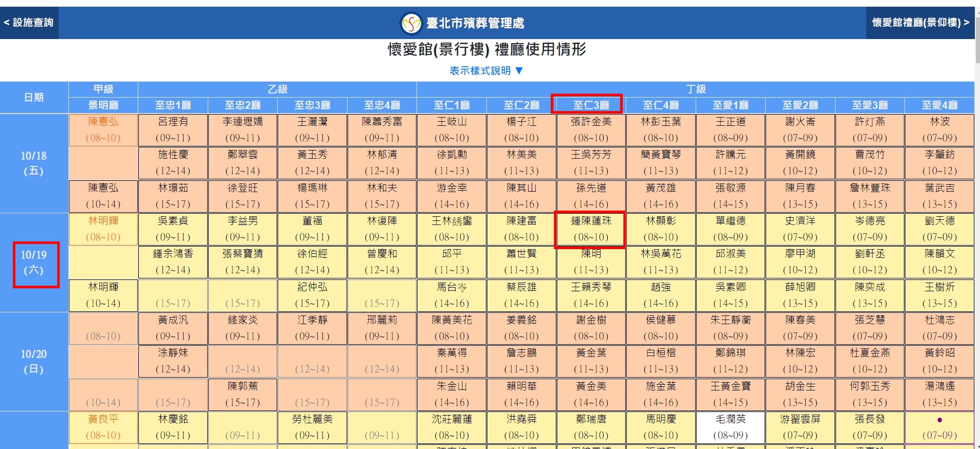Select 至仁2廳 column header

(x=521, y=105)
